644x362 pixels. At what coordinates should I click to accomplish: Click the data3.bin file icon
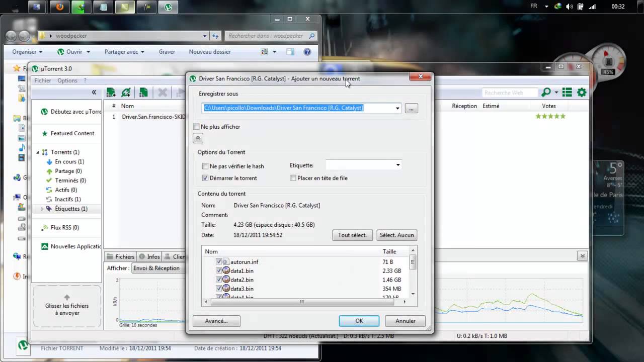click(x=226, y=289)
